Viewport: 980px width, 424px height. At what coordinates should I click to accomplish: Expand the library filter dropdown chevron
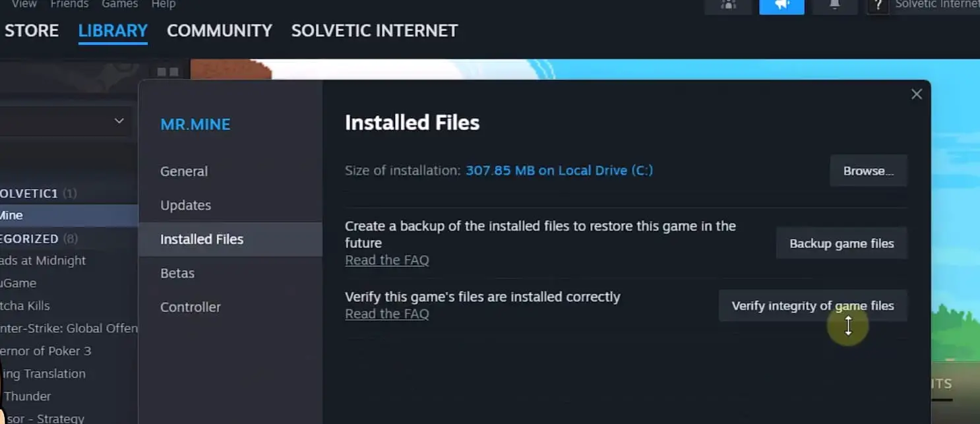119,121
